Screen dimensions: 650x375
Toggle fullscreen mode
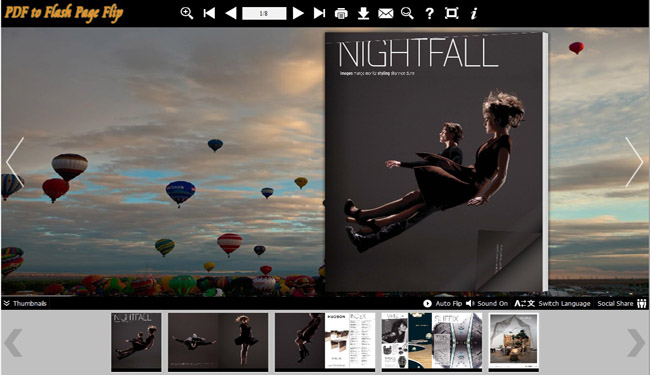pyautogui.click(x=451, y=13)
